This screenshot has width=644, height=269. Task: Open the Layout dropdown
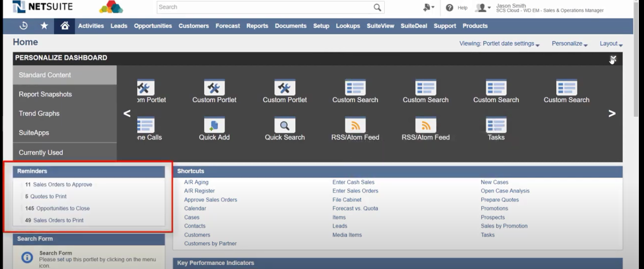[x=611, y=44]
